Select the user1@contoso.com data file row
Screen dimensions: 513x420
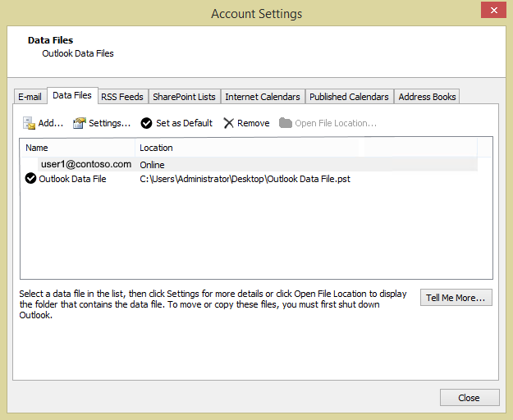(x=86, y=165)
